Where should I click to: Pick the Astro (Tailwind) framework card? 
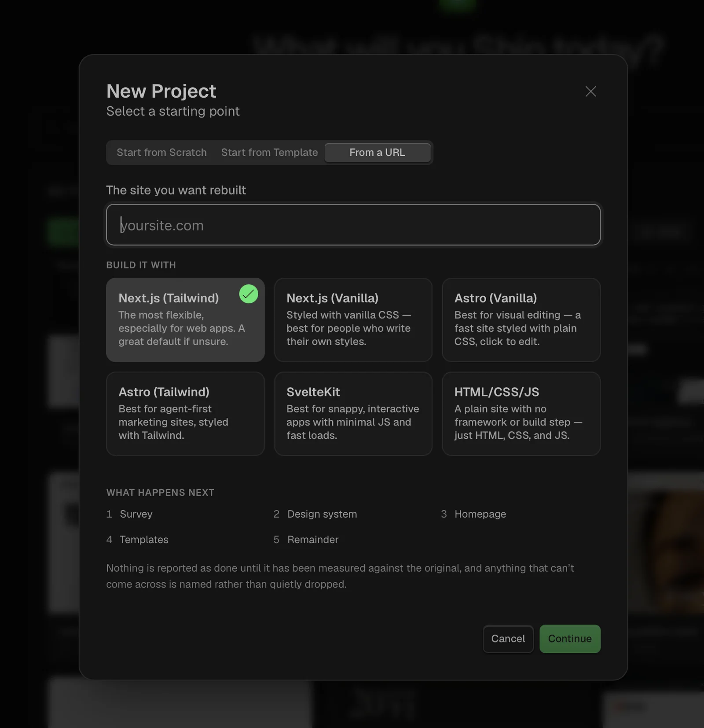(x=185, y=414)
